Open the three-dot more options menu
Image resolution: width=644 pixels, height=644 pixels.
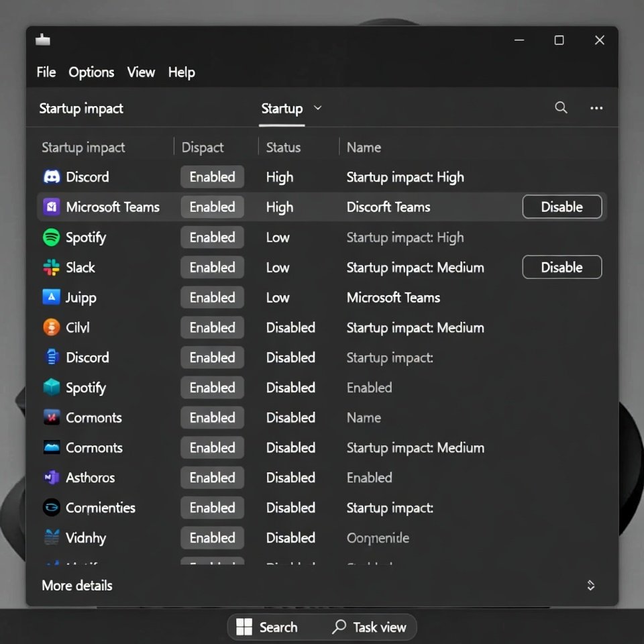click(596, 108)
